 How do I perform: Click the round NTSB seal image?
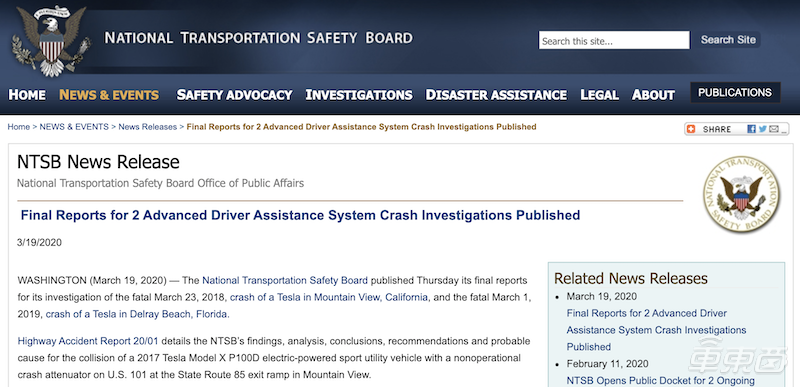click(x=741, y=194)
